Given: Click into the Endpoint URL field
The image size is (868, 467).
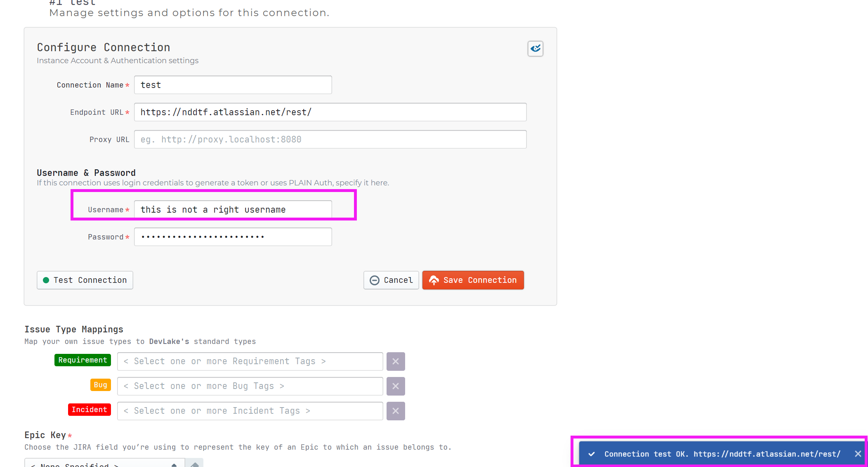Looking at the screenshot, I should (x=330, y=112).
